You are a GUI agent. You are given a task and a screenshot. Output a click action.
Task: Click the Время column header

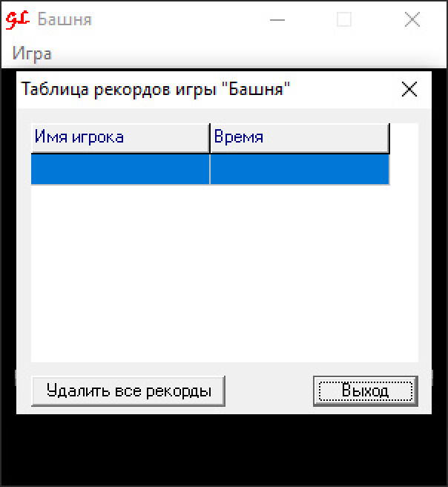[299, 137]
